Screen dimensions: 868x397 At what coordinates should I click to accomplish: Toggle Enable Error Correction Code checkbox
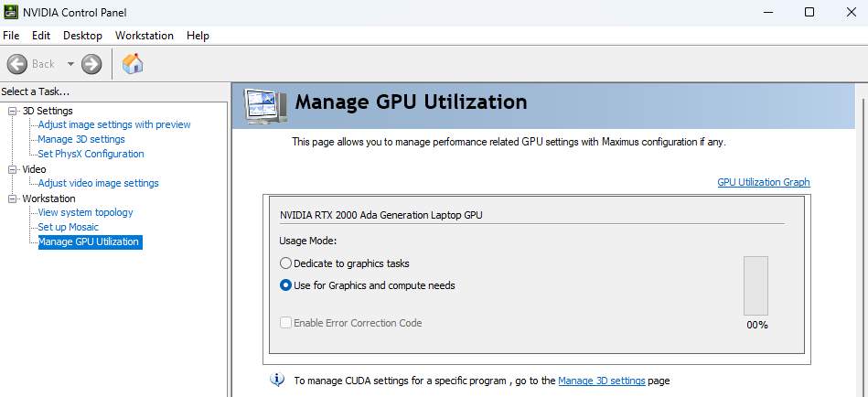(285, 323)
